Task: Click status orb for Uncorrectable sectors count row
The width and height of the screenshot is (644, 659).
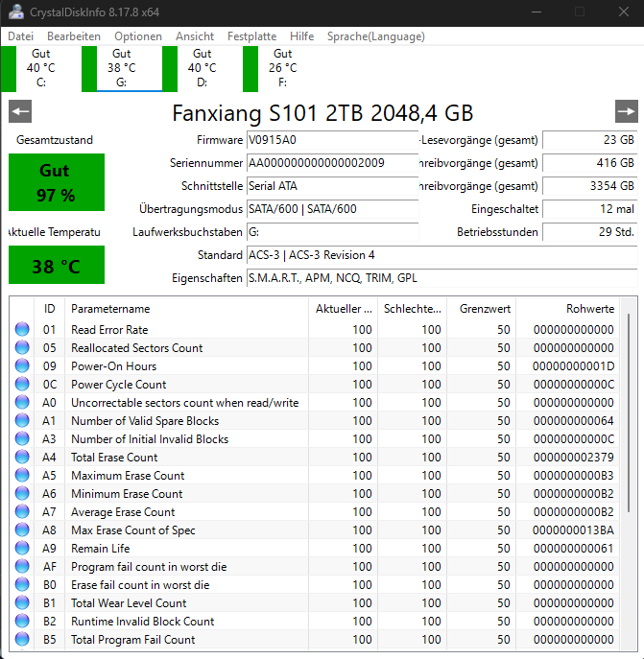Action: [22, 402]
